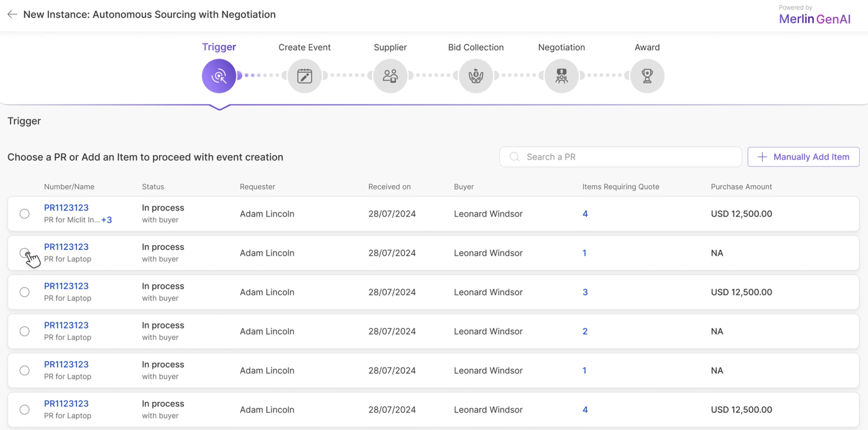Select radio for PR for Laptop with 3 items
868x430 pixels.
24,292
